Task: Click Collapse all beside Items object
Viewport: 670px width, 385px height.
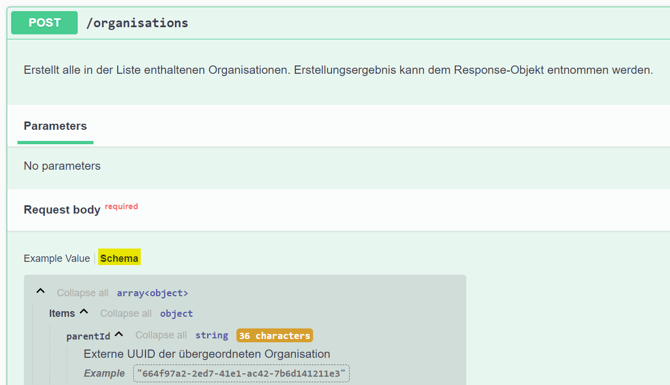Action: [x=126, y=313]
